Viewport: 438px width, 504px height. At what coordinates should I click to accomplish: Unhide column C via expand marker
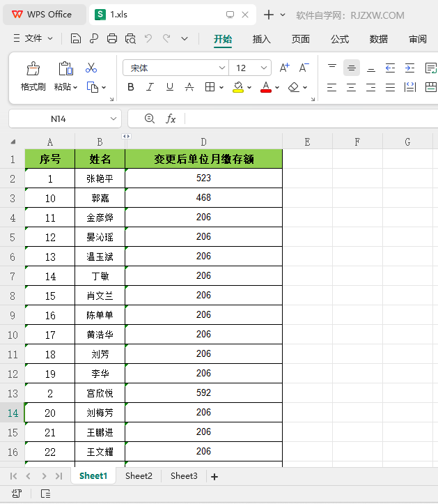pyautogui.click(x=126, y=137)
